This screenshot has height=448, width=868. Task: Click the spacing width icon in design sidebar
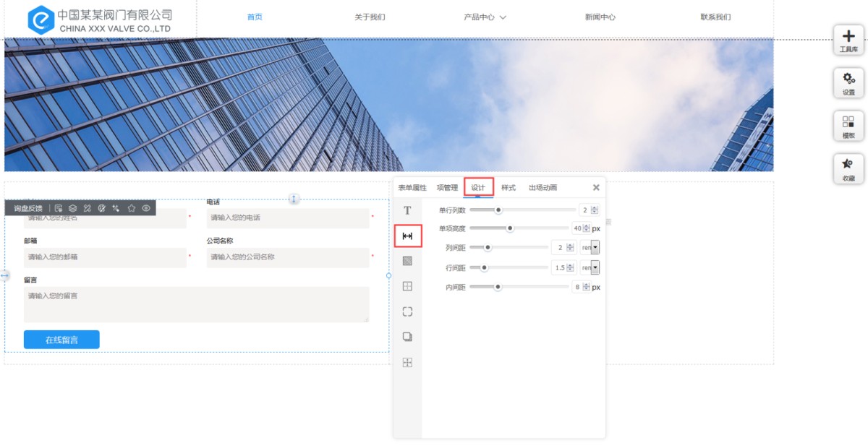[407, 236]
